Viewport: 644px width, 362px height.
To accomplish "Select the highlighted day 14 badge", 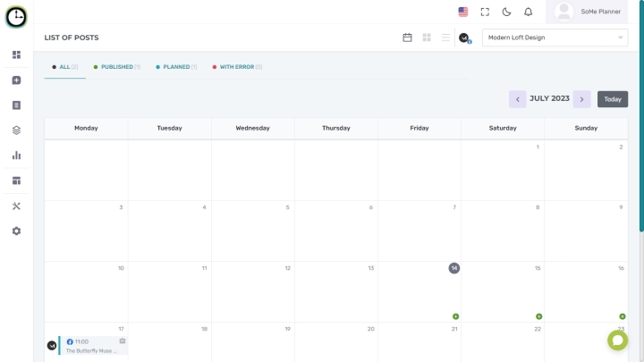I will click(453, 268).
